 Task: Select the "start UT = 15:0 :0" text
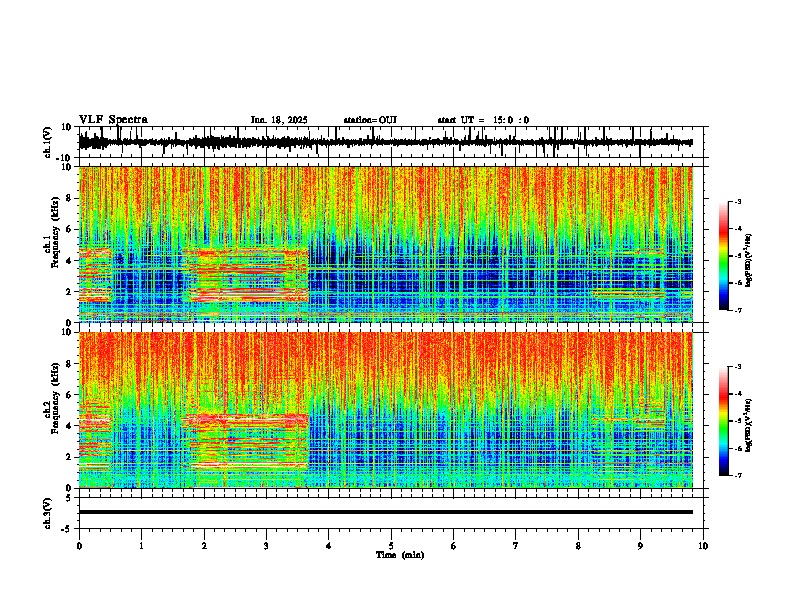click(x=483, y=120)
